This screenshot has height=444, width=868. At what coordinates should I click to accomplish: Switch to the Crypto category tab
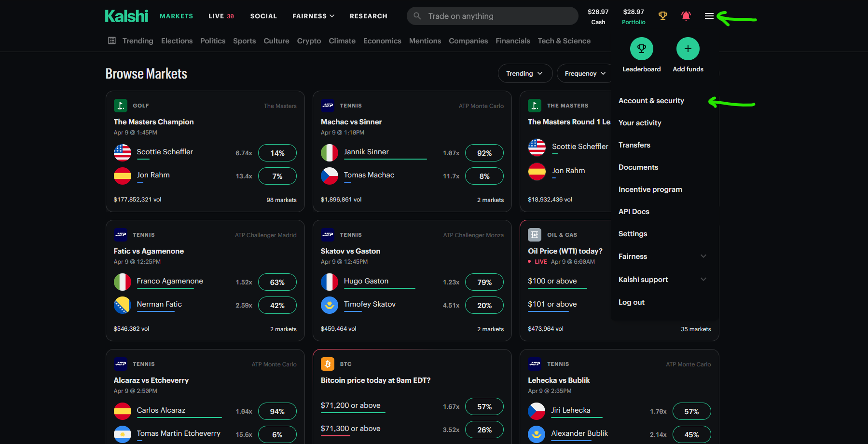(x=309, y=41)
